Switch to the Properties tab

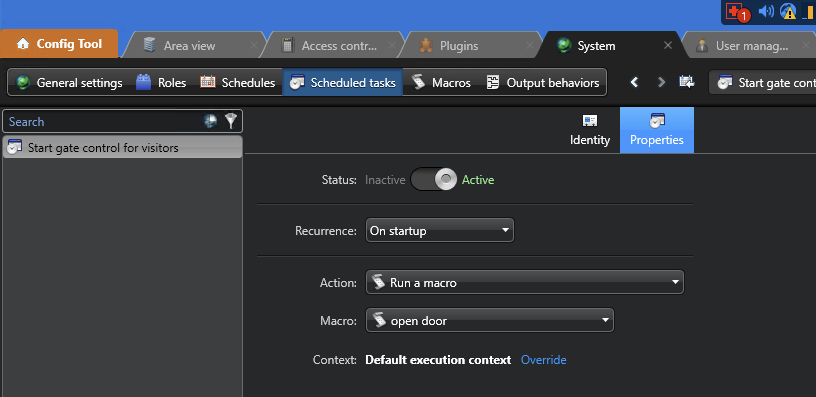point(657,130)
